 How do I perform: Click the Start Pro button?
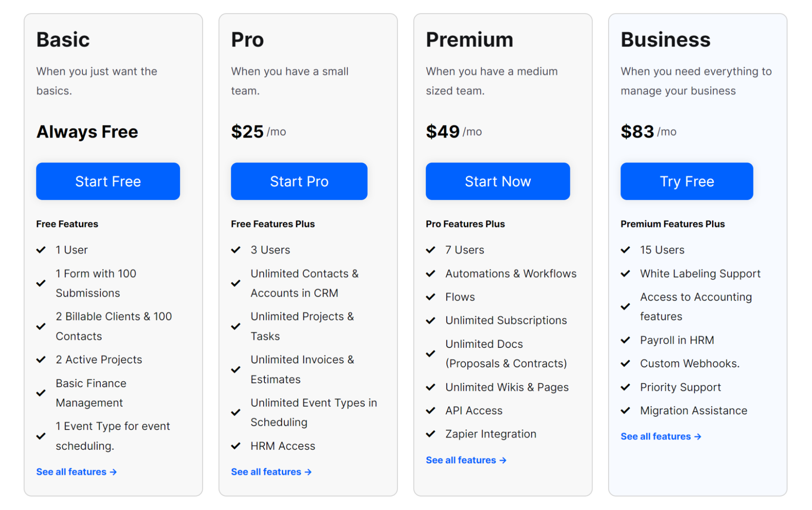[299, 181]
